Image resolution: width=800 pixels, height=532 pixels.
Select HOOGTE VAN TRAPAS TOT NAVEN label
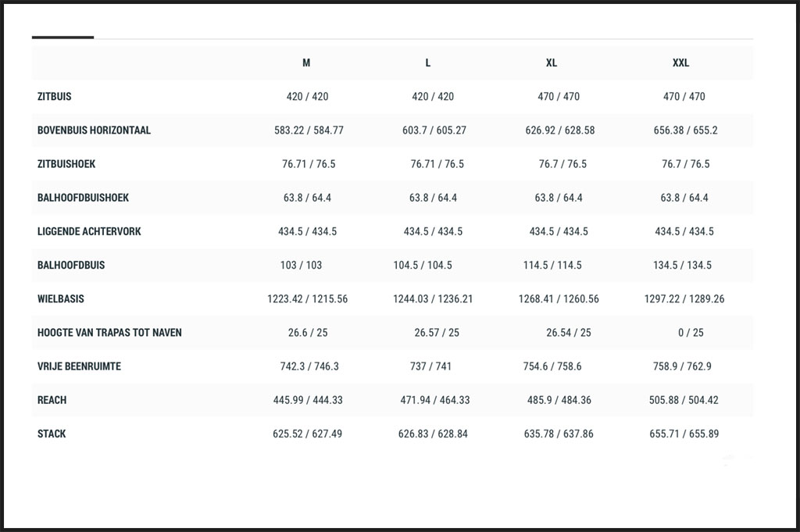tap(109, 332)
